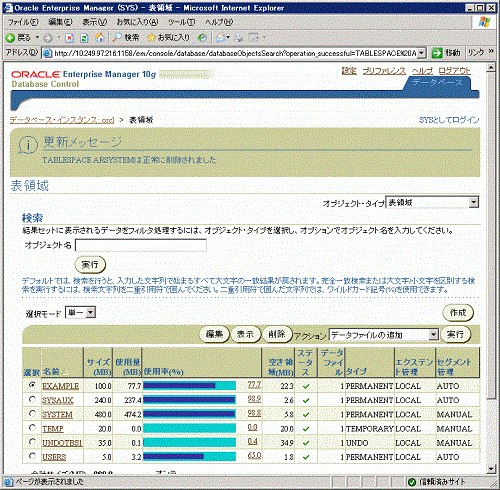This screenshot has height=490, width=500.
Task: Click the status checkmark in USERS row
Action: tap(306, 457)
